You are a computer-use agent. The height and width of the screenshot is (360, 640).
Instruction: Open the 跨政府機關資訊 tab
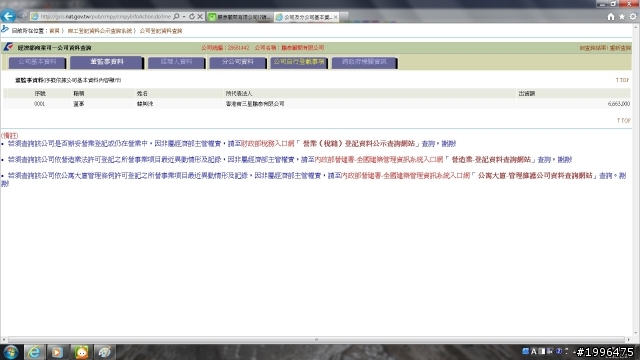[x=364, y=62]
